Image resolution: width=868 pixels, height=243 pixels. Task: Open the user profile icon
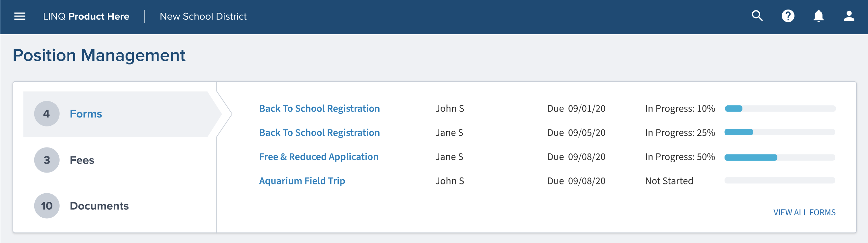(849, 16)
